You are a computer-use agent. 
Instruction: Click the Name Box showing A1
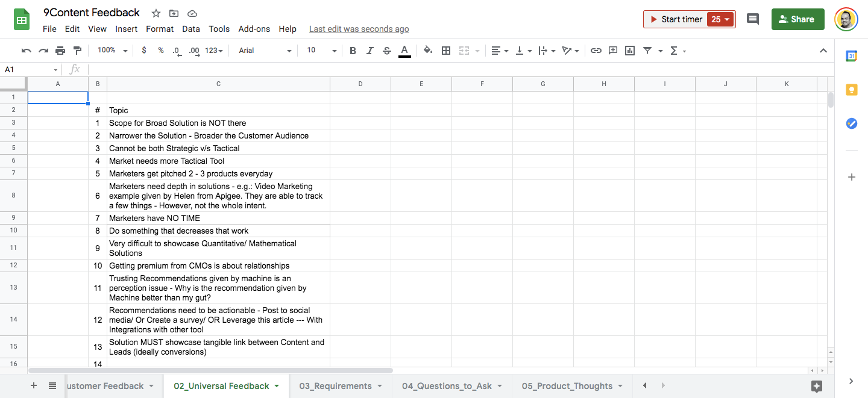(31, 70)
